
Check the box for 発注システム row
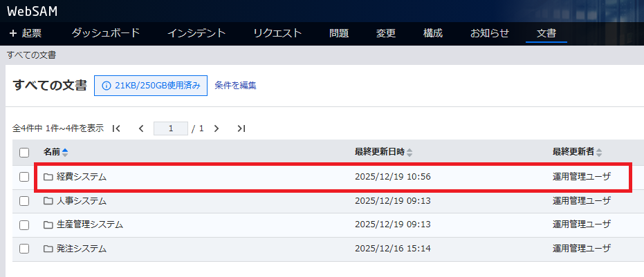pyautogui.click(x=24, y=249)
